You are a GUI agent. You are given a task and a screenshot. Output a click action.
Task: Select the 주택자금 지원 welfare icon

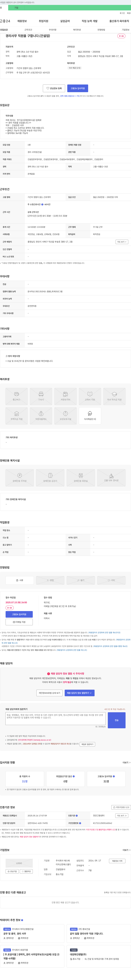[17, 416]
